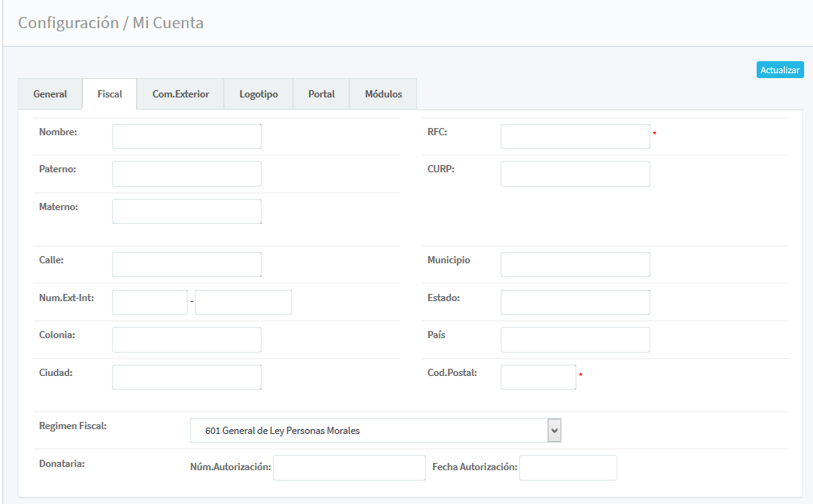This screenshot has width=813, height=504.
Task: Click the Actualizar button
Action: click(780, 70)
